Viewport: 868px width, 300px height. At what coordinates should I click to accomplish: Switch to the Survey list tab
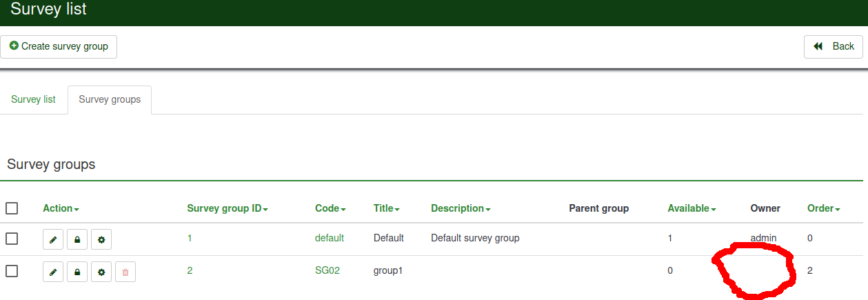(x=33, y=99)
